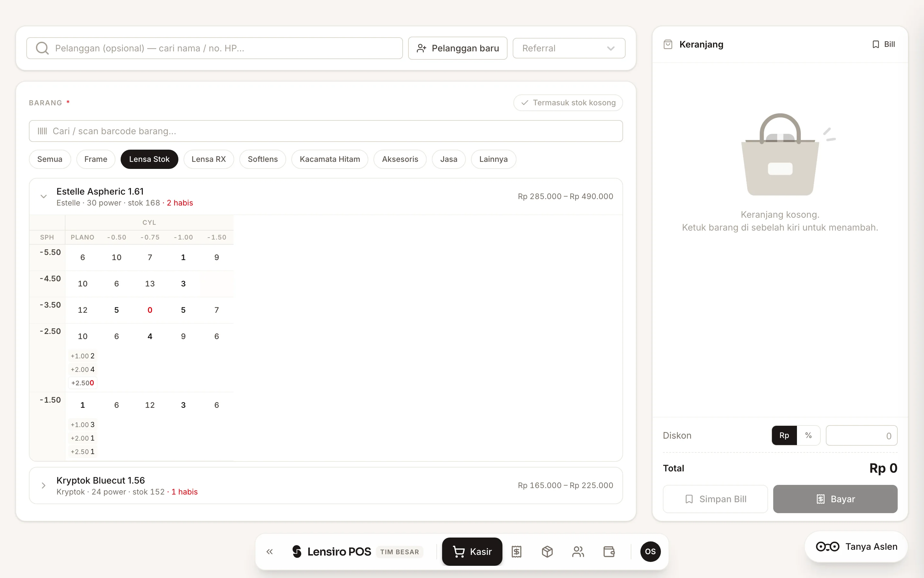Switch discount mode to Rp
Image resolution: width=924 pixels, height=578 pixels.
(784, 435)
